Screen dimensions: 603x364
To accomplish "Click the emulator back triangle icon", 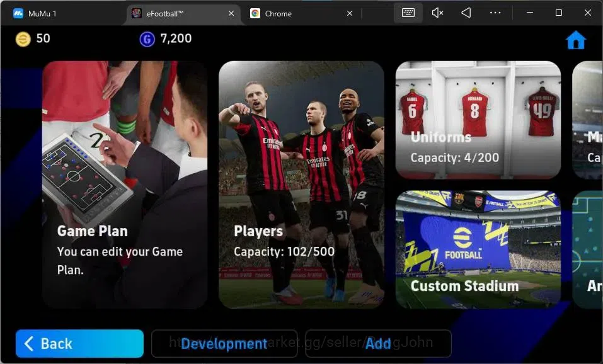I will coord(466,13).
